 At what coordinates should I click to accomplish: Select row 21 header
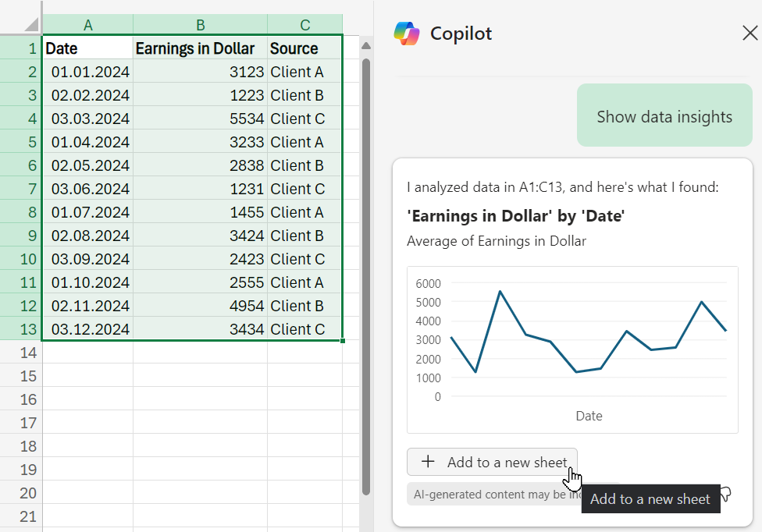tap(21, 516)
